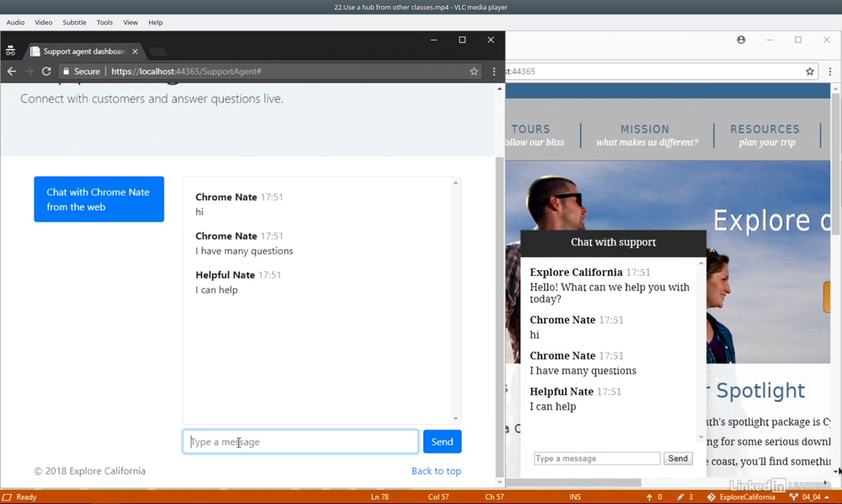Screen dimensions: 842x504
Task: Close the Support agent dashboard tab
Action: pyautogui.click(x=135, y=51)
